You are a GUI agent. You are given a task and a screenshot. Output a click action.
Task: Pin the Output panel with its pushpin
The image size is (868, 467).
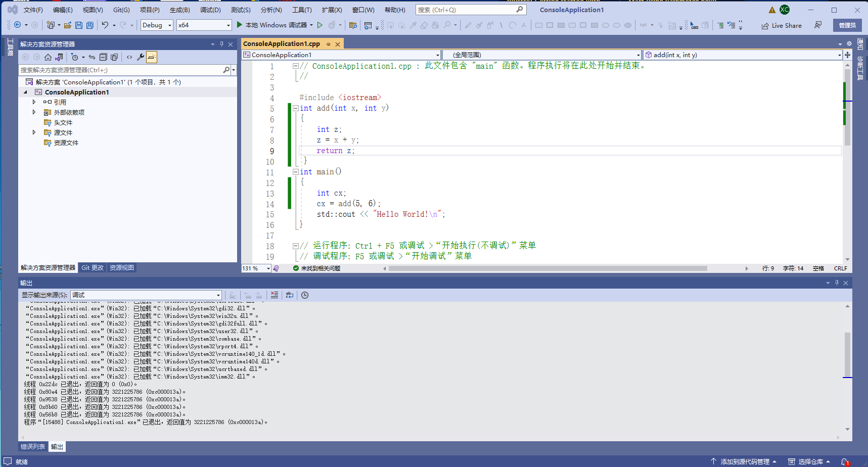coord(837,283)
